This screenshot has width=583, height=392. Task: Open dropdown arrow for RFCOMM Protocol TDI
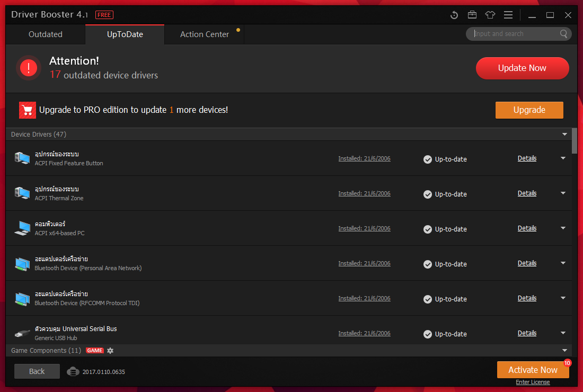[563, 298]
